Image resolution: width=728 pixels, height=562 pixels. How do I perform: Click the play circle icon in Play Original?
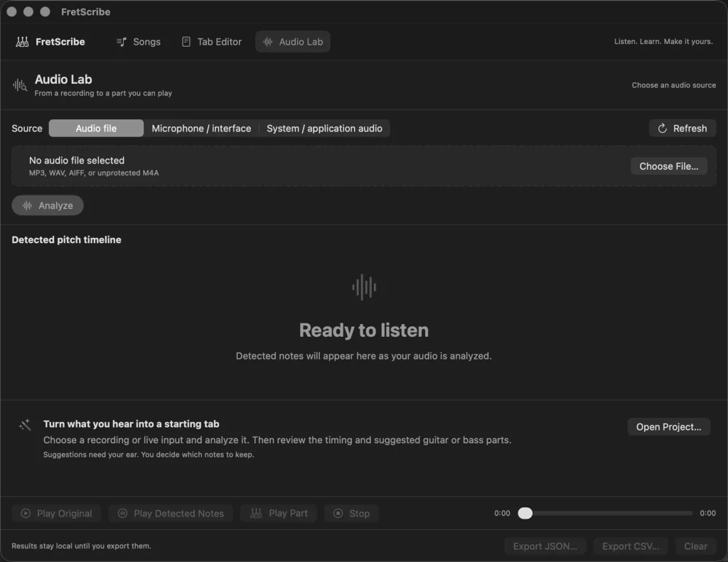[x=26, y=513]
